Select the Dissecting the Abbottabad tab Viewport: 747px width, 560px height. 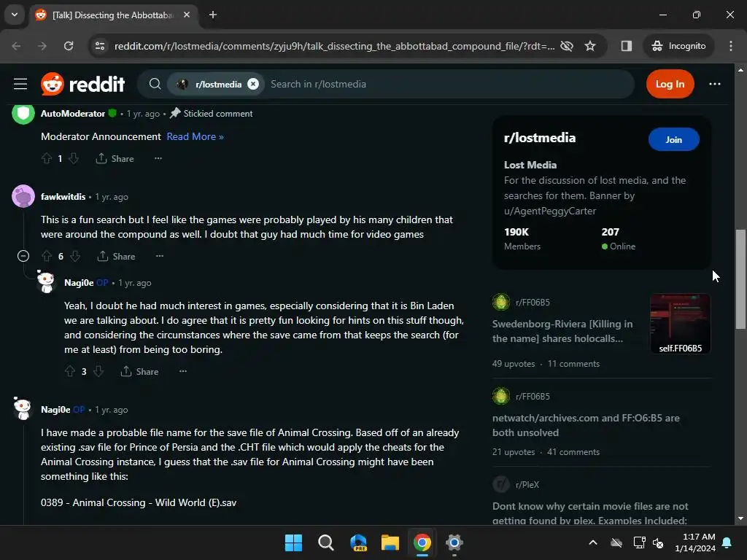113,15
